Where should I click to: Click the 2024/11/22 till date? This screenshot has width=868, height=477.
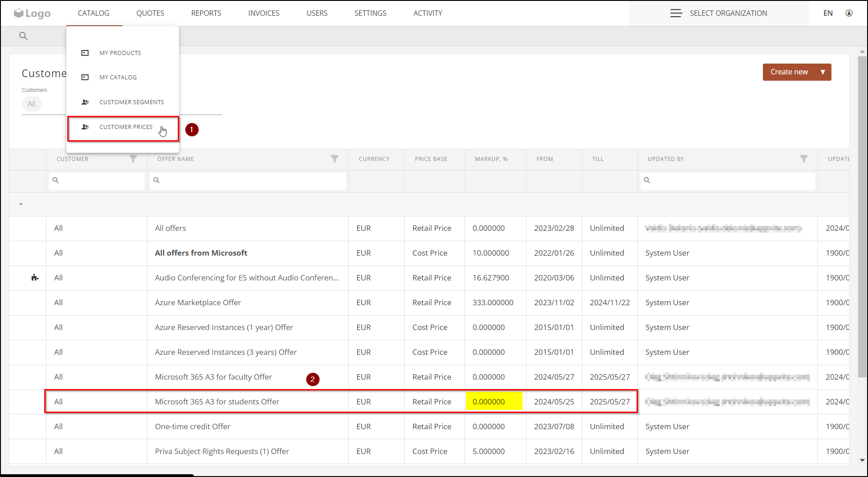tap(610, 303)
